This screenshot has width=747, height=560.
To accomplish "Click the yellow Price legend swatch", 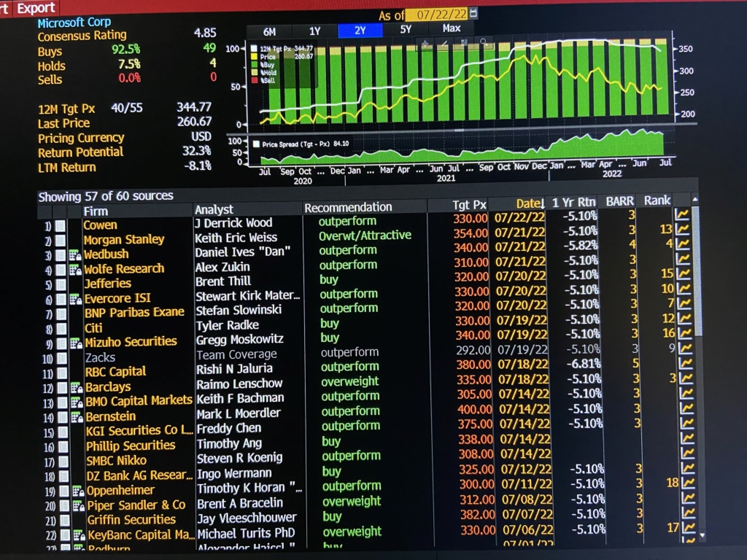I will pyautogui.click(x=254, y=57).
